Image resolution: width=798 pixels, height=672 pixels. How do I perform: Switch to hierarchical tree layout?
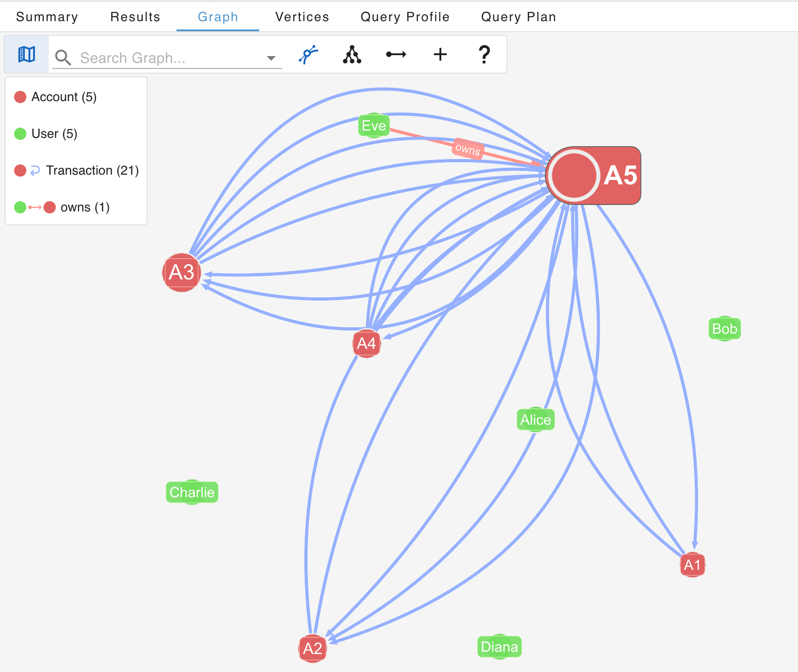[x=351, y=54]
